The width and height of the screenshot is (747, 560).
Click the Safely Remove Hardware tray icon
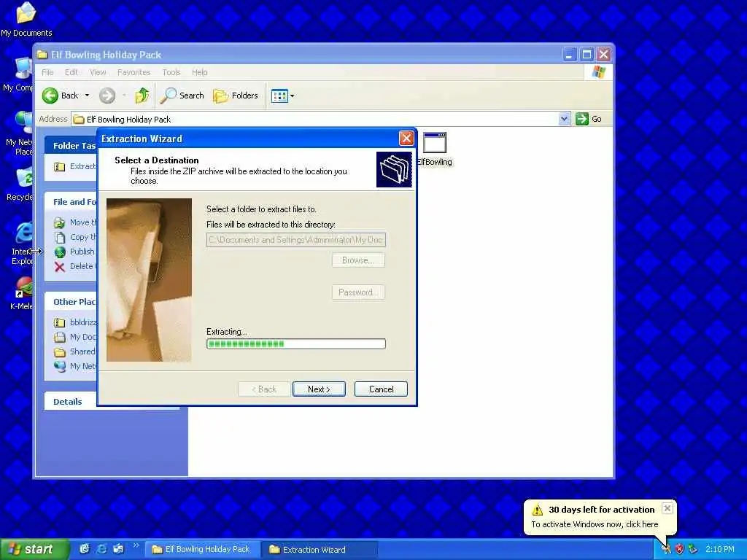coord(693,549)
